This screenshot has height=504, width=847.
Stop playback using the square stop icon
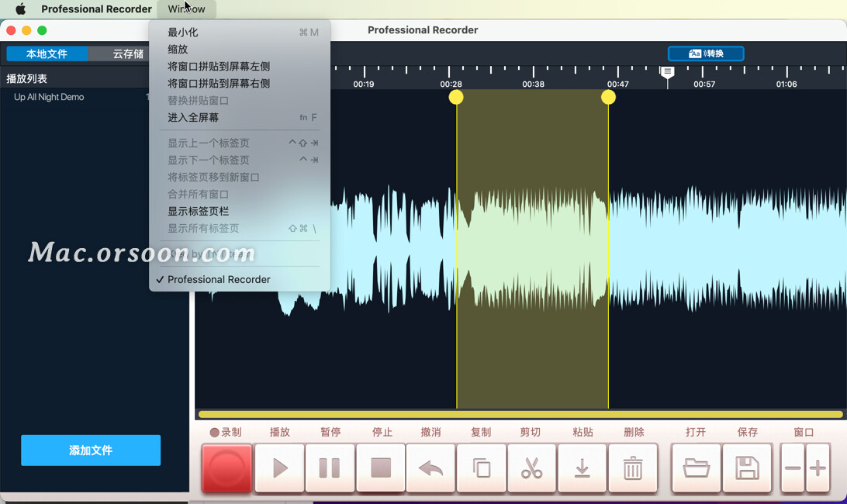click(x=380, y=468)
